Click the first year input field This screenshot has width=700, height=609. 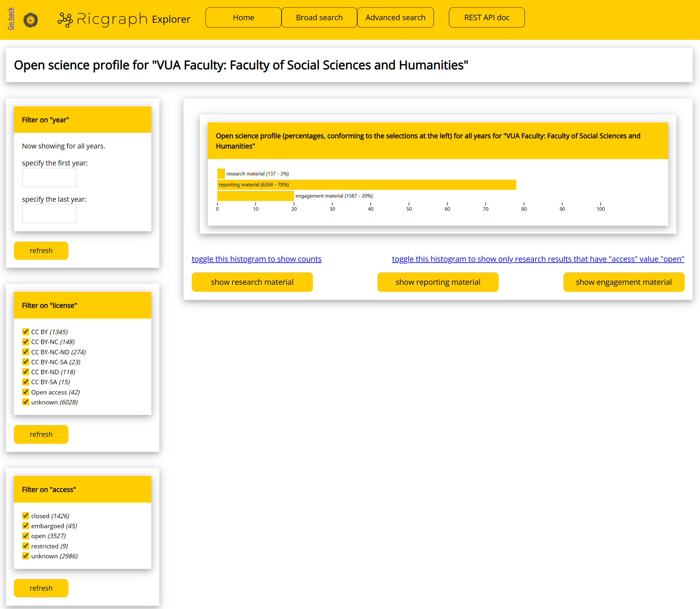coord(49,177)
